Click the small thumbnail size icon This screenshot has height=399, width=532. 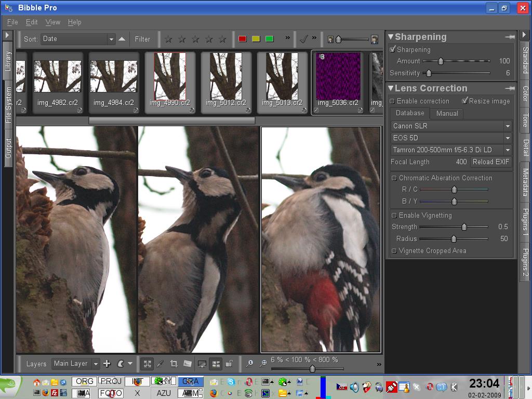(x=330, y=39)
